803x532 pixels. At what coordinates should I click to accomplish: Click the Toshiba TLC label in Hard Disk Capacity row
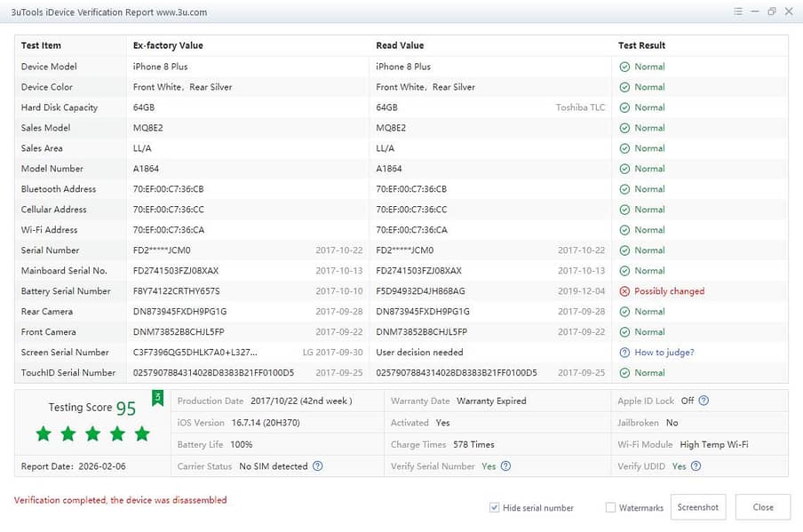pyautogui.click(x=580, y=107)
